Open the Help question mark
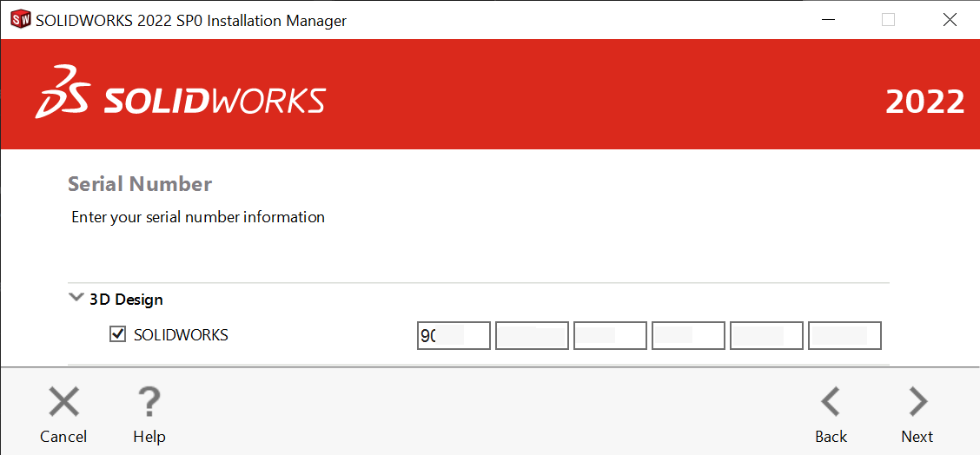Viewport: 980px width, 455px height. (x=149, y=413)
